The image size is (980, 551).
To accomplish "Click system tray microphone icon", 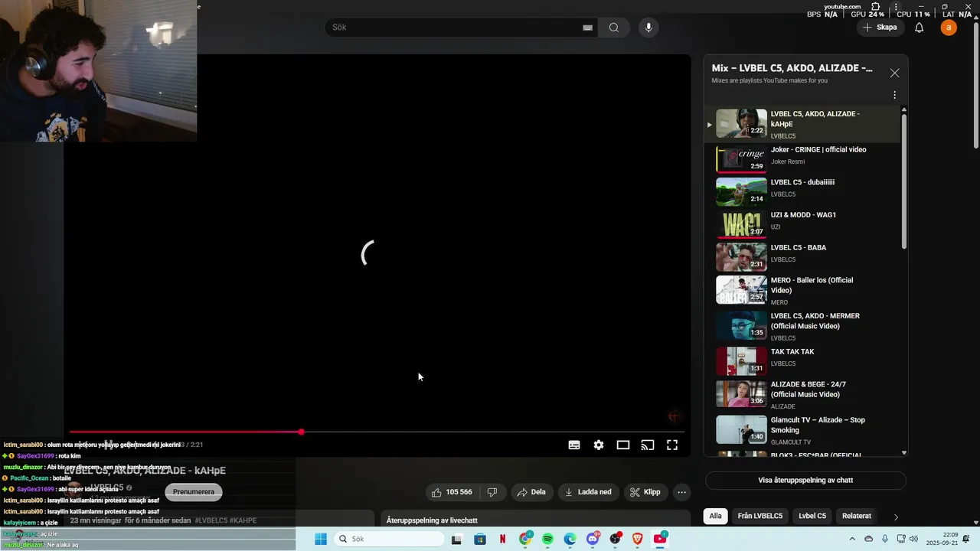I will pos(884,539).
